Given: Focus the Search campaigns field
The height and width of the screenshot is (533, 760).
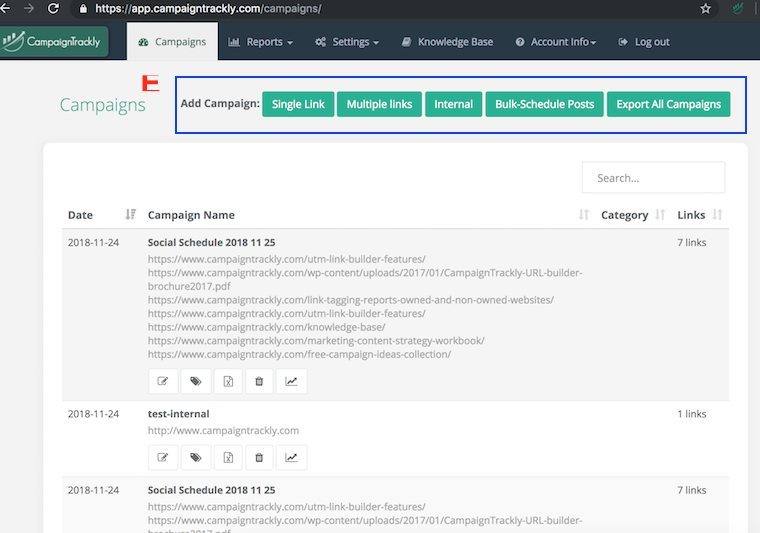Looking at the screenshot, I should click(x=653, y=178).
